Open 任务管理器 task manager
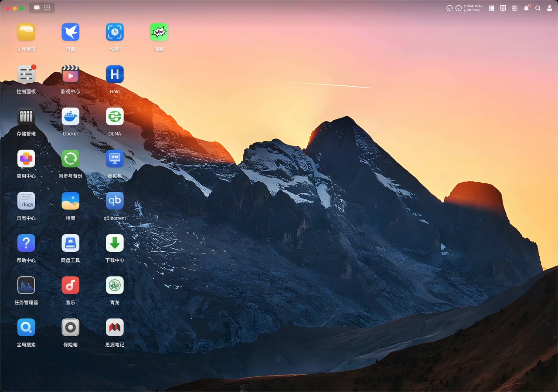Viewport: 558px width, 392px height. (26, 285)
